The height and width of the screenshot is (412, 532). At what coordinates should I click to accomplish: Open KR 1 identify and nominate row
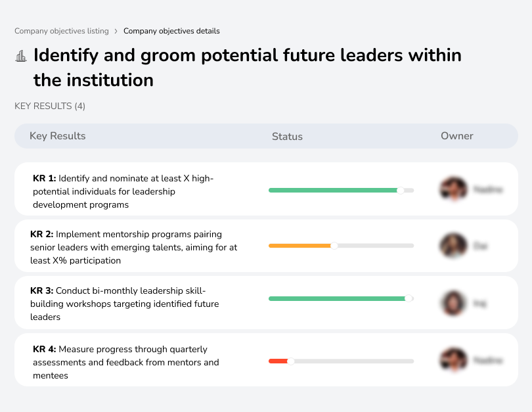(131, 191)
